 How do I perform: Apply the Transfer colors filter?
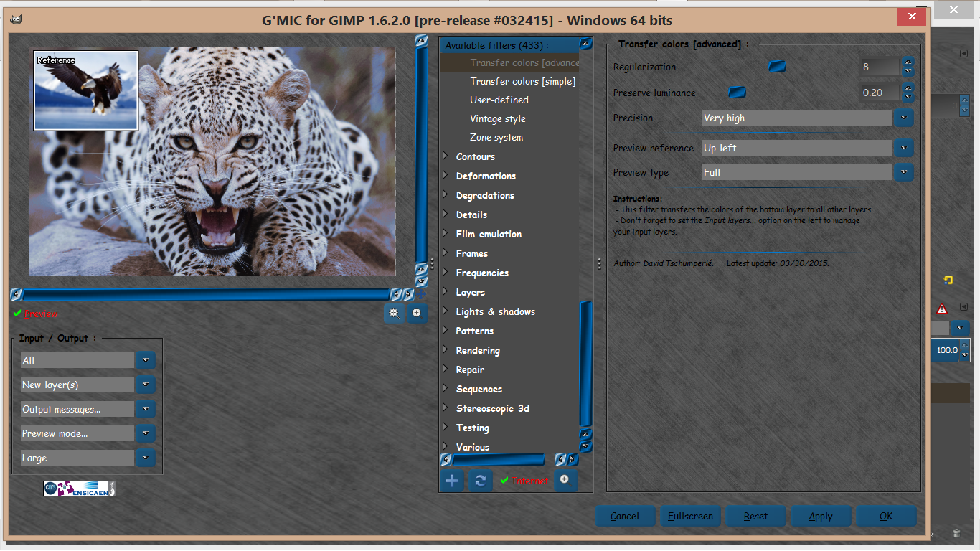(821, 516)
